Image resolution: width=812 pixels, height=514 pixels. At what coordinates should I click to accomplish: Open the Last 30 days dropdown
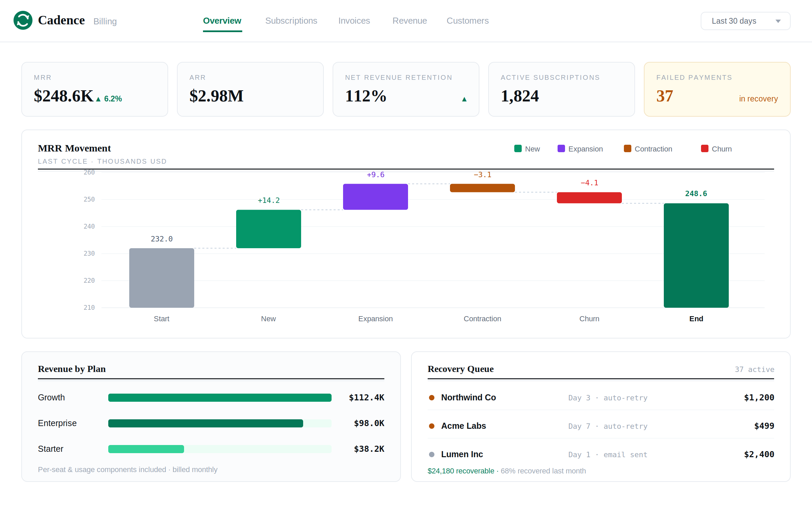[x=746, y=21]
